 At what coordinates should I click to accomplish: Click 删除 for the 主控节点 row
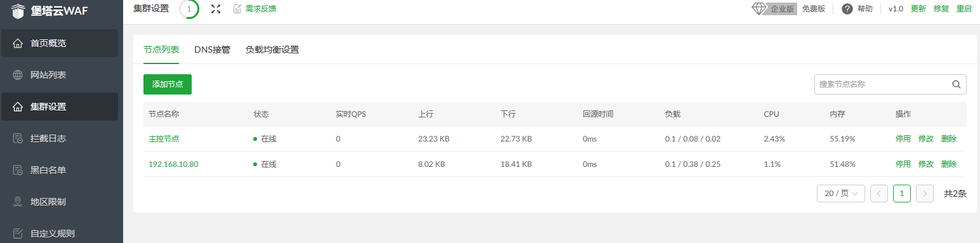tap(949, 139)
